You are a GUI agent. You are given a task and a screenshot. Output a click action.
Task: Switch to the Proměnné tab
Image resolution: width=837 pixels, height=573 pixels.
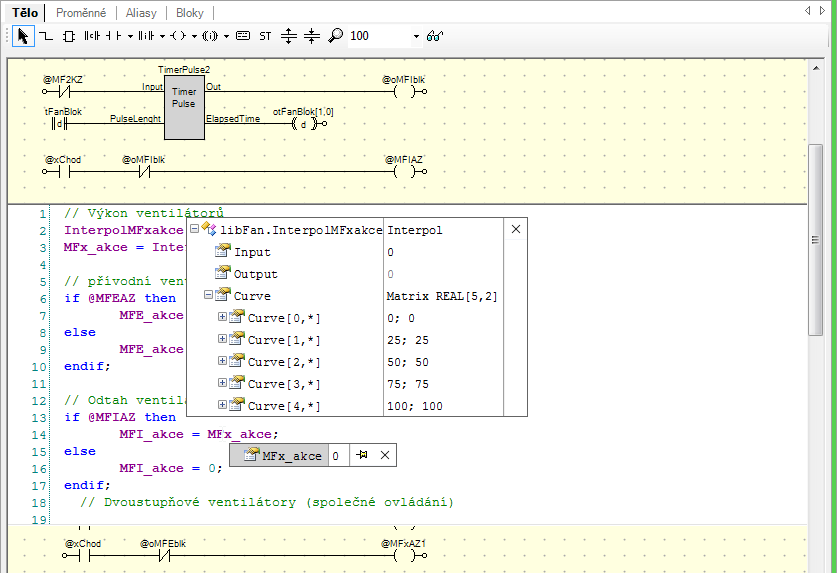pos(82,13)
